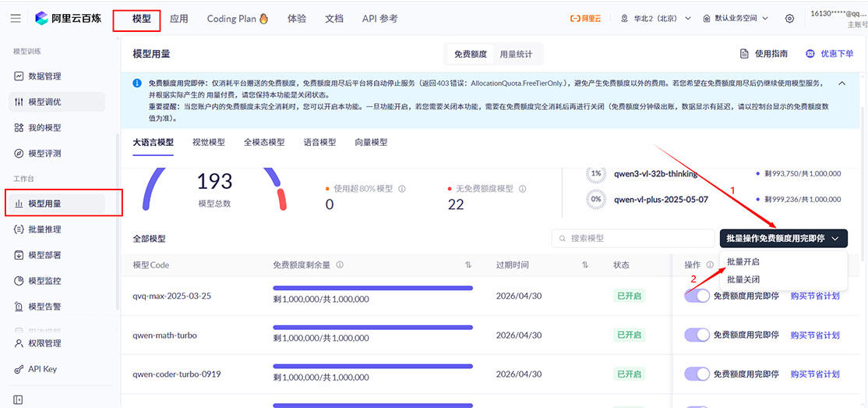Click the search magnifier icon
Image resolution: width=868 pixels, height=408 pixels.
[563, 239]
